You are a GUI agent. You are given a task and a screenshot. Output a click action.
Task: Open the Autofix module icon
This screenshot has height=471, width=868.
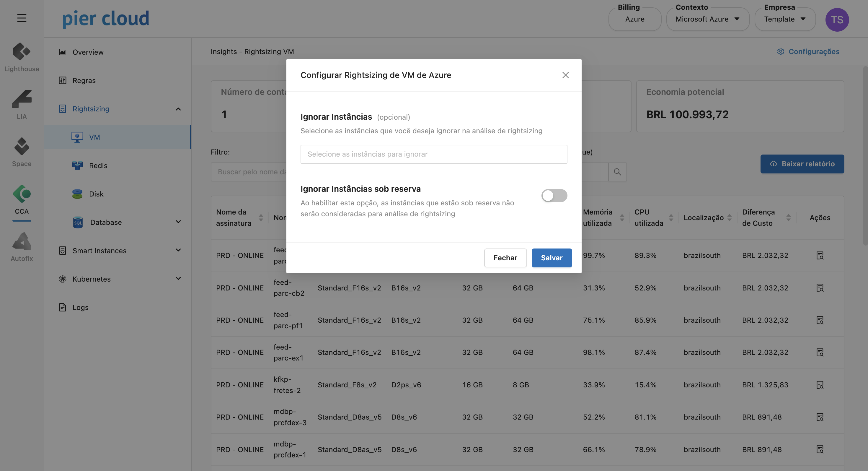click(x=22, y=242)
